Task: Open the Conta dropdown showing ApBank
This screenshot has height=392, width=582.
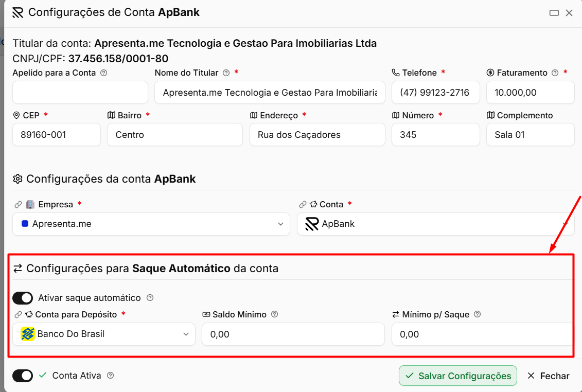Action: [x=435, y=224]
